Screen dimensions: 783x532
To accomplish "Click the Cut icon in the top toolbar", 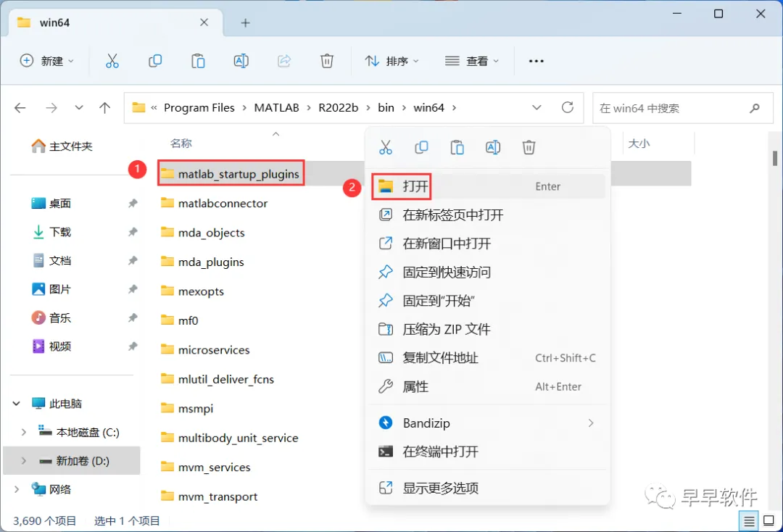I will (112, 61).
